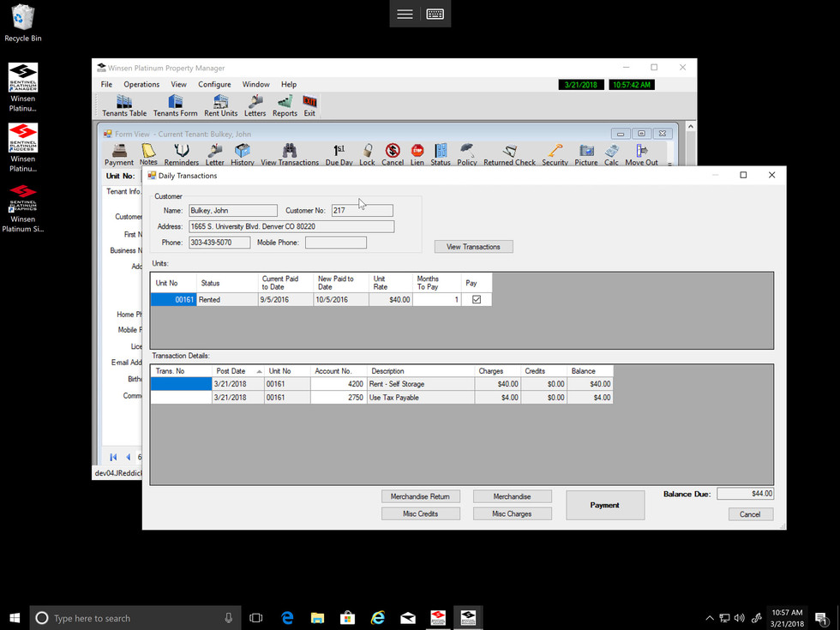Click the large Payment button
Screen dimensions: 840x630
pos(605,505)
